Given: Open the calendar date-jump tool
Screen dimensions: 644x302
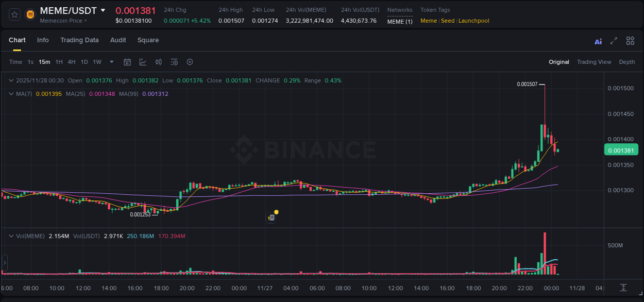Looking at the screenshot, I should 127,61.
